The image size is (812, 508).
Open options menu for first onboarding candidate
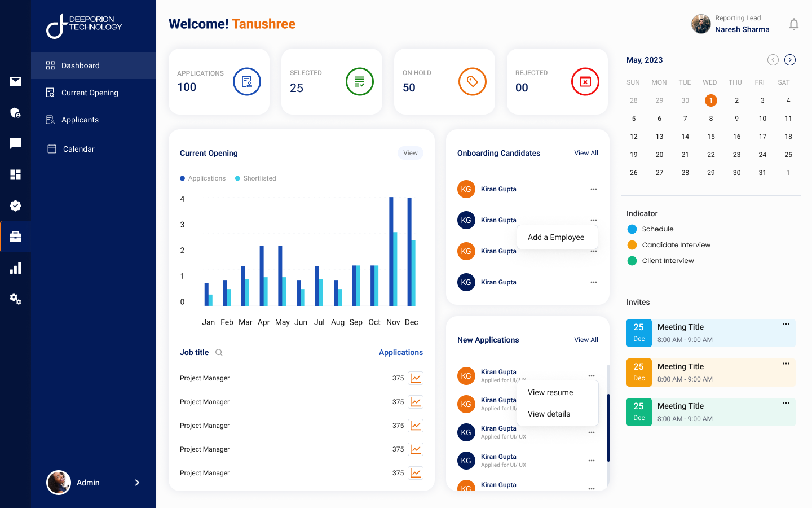(x=593, y=189)
